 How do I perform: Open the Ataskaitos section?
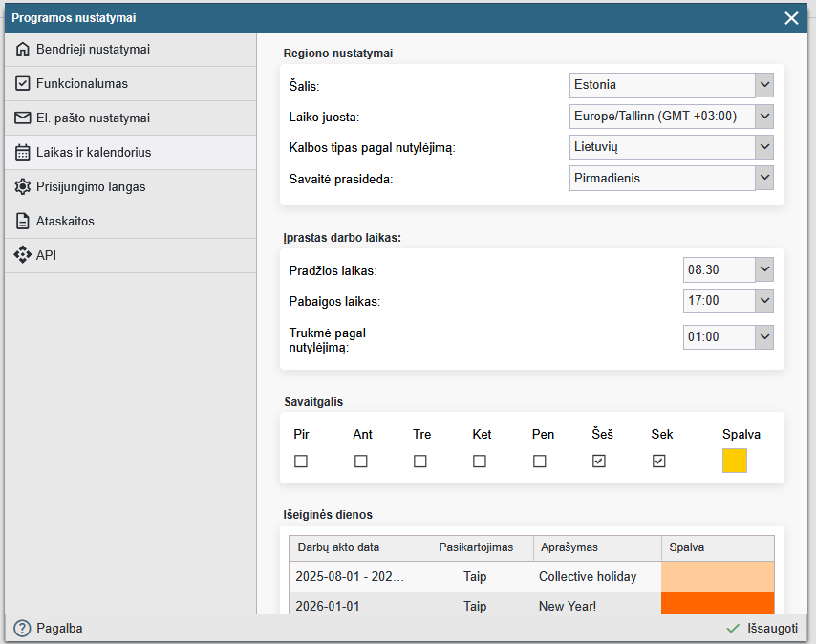(x=130, y=221)
